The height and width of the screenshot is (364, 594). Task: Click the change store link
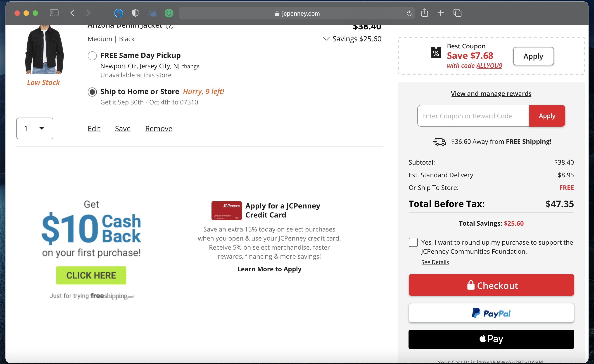tap(190, 66)
